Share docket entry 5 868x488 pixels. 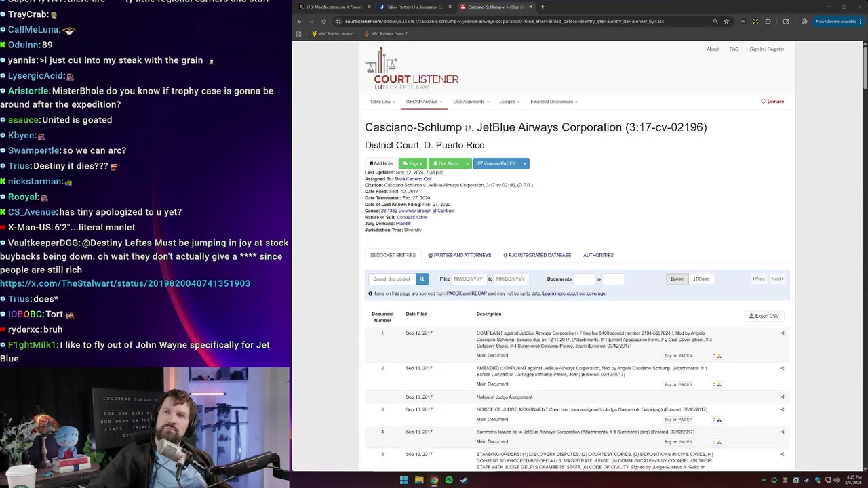pos(782,455)
